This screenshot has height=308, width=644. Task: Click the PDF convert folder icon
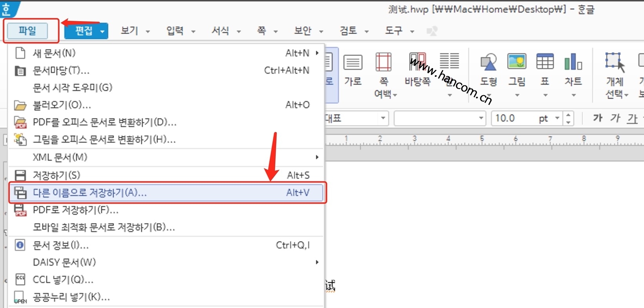click(x=20, y=123)
